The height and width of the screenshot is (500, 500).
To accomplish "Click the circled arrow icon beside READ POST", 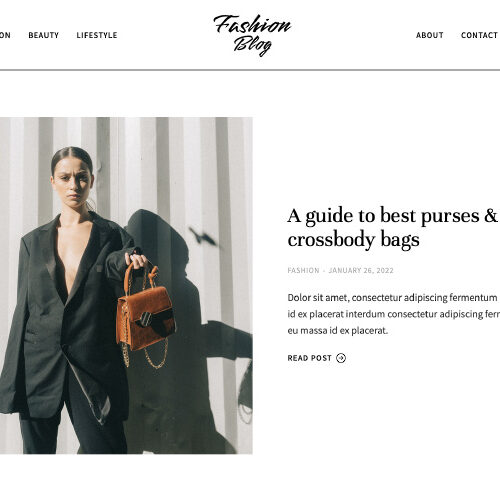I will pyautogui.click(x=341, y=358).
